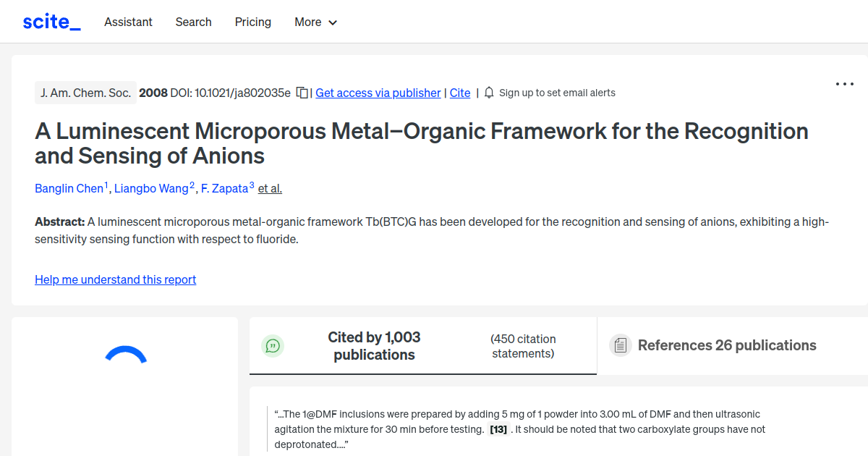The width and height of the screenshot is (868, 456).
Task: Click the J. Am. Chem. Soc. journal badge
Action: (85, 92)
